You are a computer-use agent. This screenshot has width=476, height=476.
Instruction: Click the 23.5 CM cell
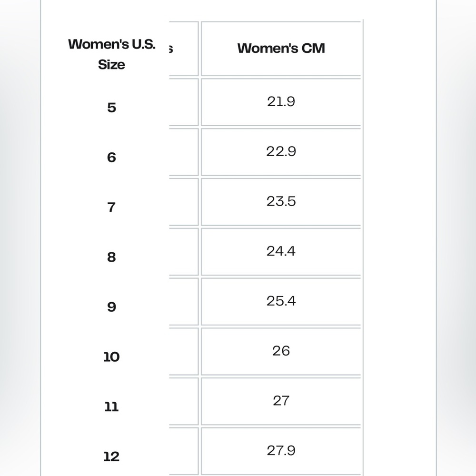pos(281,201)
